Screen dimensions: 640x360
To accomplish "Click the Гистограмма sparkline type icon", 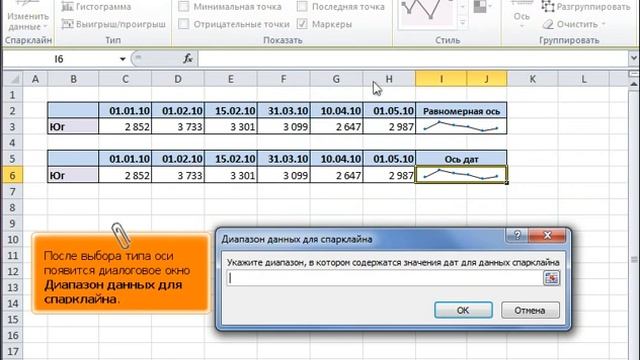I will click(67, 7).
